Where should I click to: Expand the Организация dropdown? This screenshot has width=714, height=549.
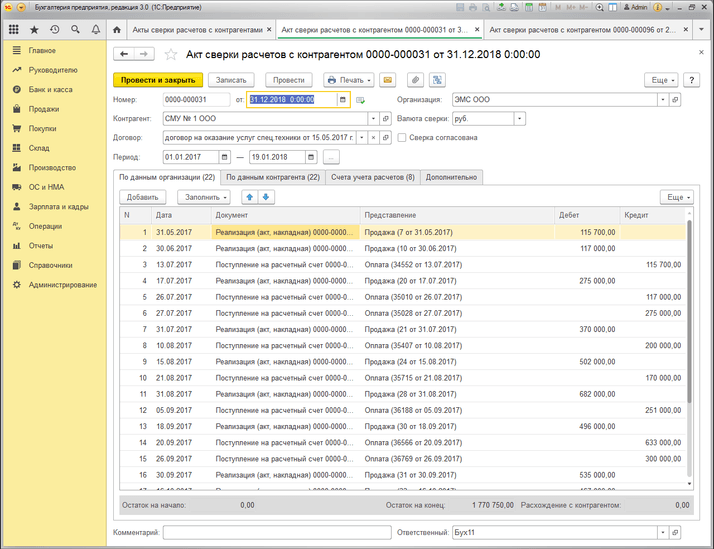pos(662,100)
